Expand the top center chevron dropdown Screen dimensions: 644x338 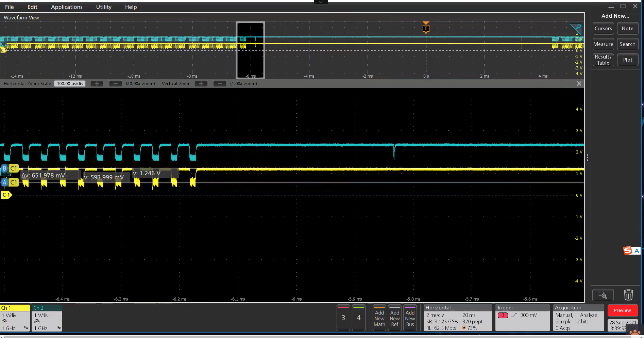point(321,2)
